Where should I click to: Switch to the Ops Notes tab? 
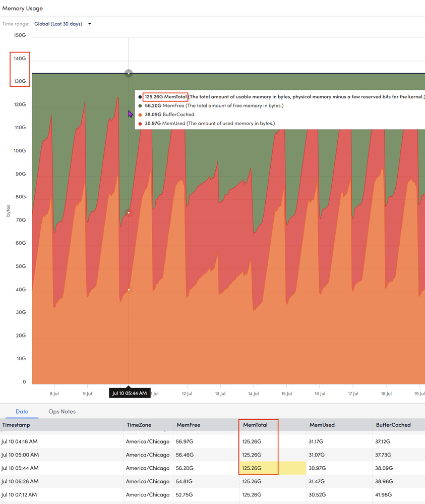tap(62, 412)
